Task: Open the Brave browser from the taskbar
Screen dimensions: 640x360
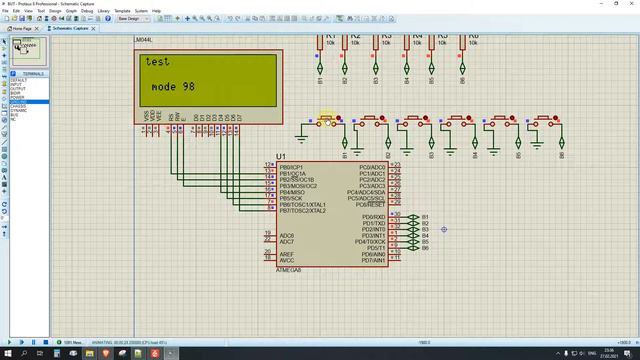Action: [106, 353]
